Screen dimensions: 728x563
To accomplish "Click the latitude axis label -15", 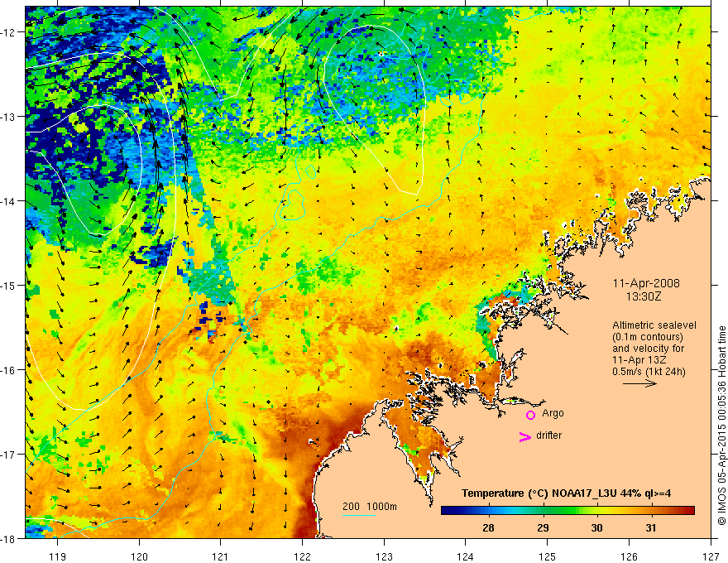I will (x=9, y=285).
